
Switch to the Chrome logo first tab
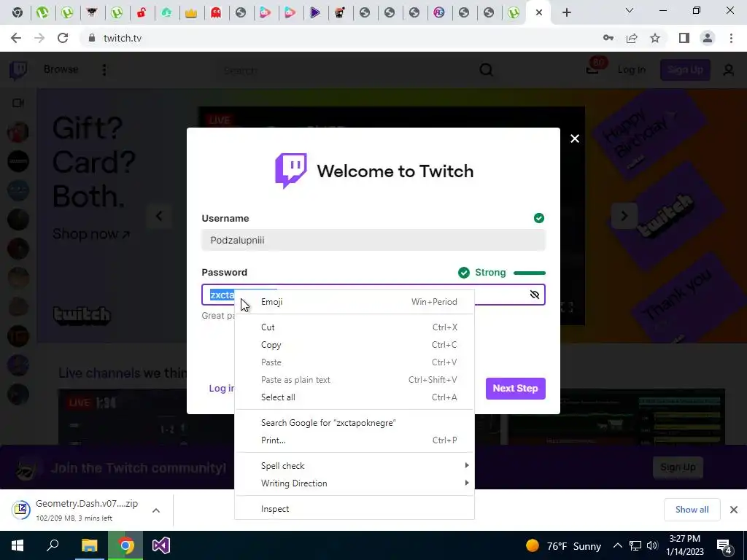coord(18,12)
